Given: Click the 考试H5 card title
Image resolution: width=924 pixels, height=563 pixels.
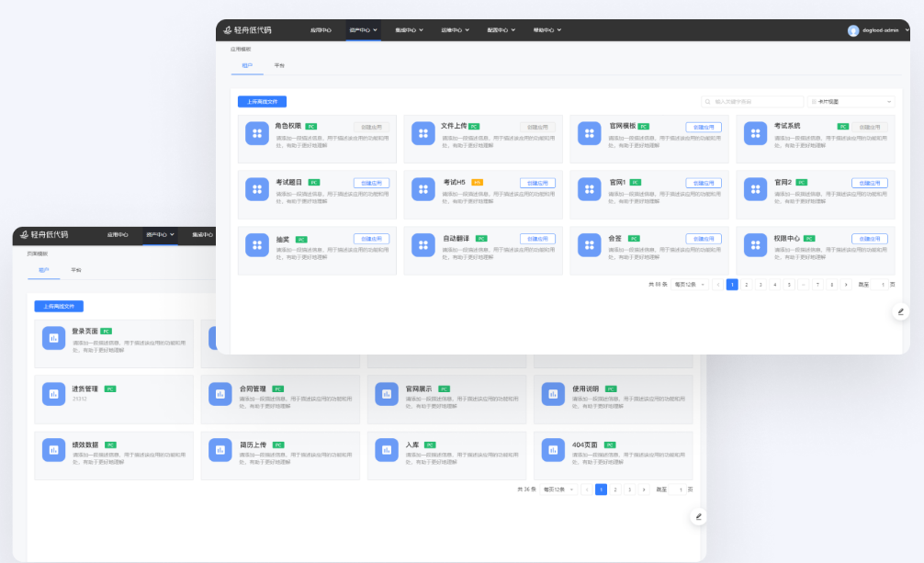Looking at the screenshot, I should point(455,182).
